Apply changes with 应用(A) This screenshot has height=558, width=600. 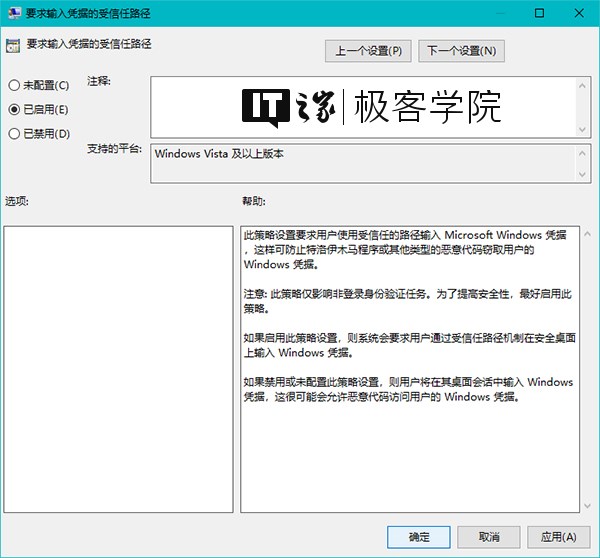559,537
